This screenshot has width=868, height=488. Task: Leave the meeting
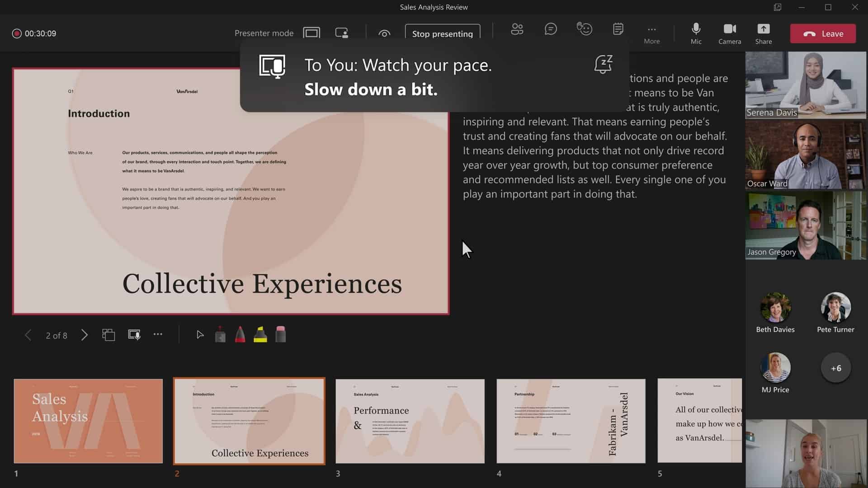[823, 33]
